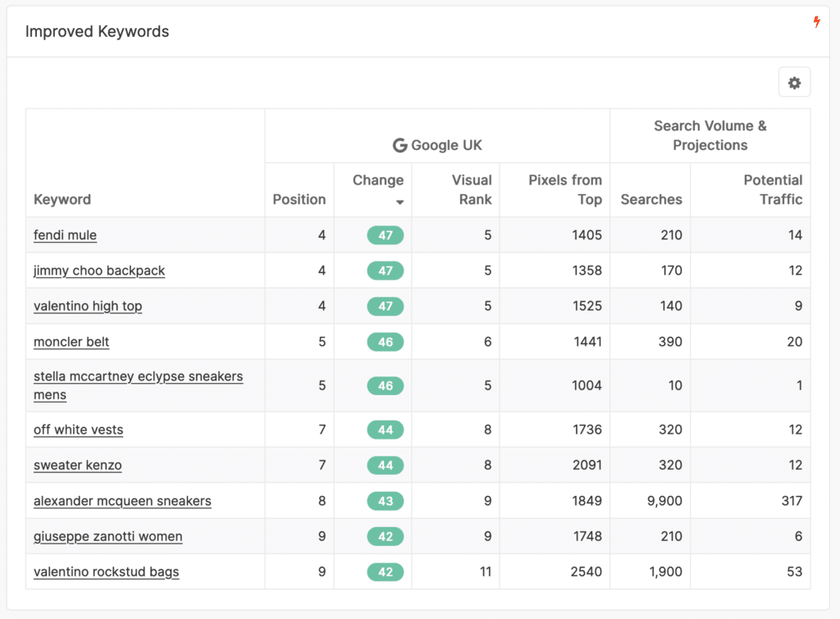This screenshot has height=619, width=840.
Task: Select visual rank 6 for moncler belt
Action: (x=487, y=342)
